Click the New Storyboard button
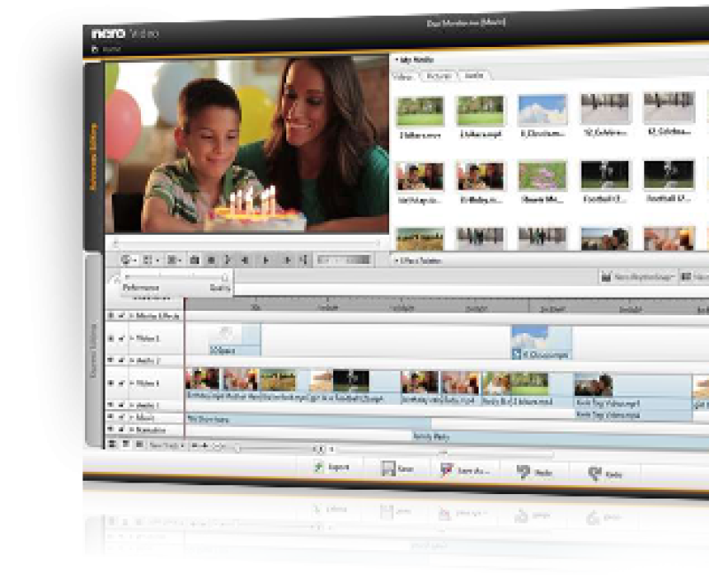709x588 pixels. click(638, 276)
